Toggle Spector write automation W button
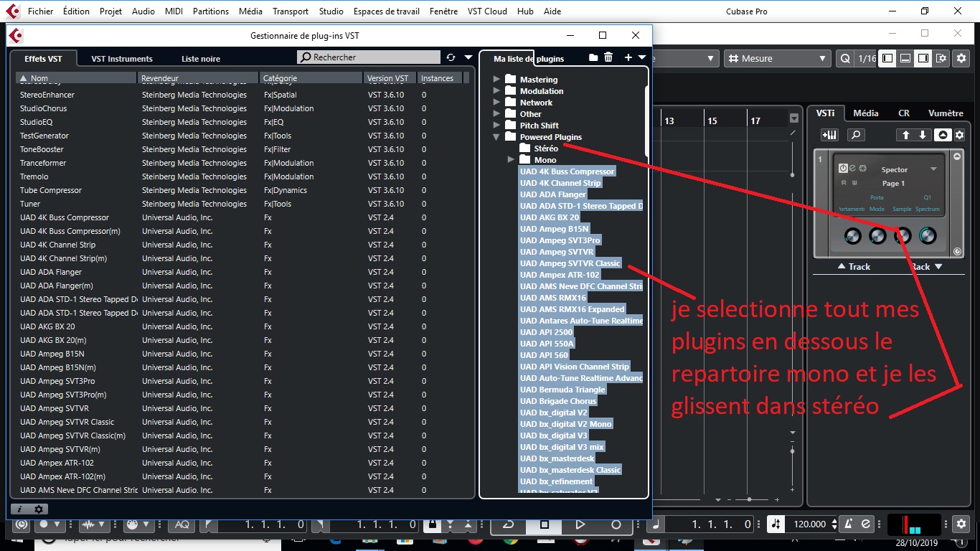Screen dimensions: 980x551 tap(854, 183)
